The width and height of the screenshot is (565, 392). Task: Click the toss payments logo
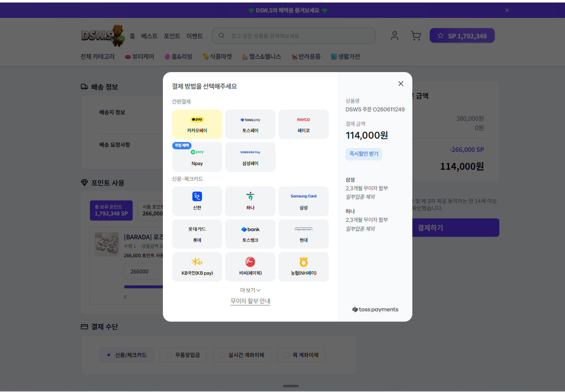point(375,310)
